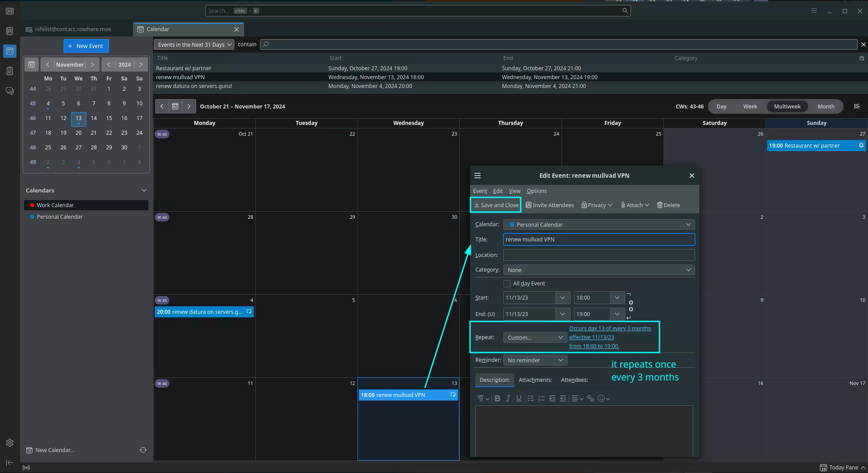Open the Chat space icon
This screenshot has height=473, width=868.
tap(9, 91)
